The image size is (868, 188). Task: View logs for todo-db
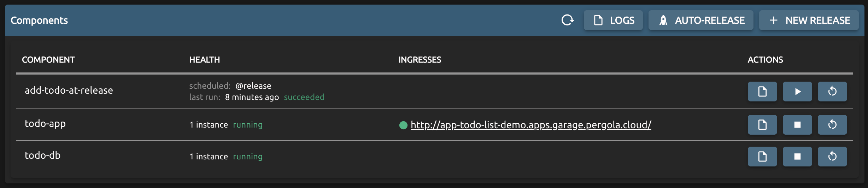click(x=762, y=157)
